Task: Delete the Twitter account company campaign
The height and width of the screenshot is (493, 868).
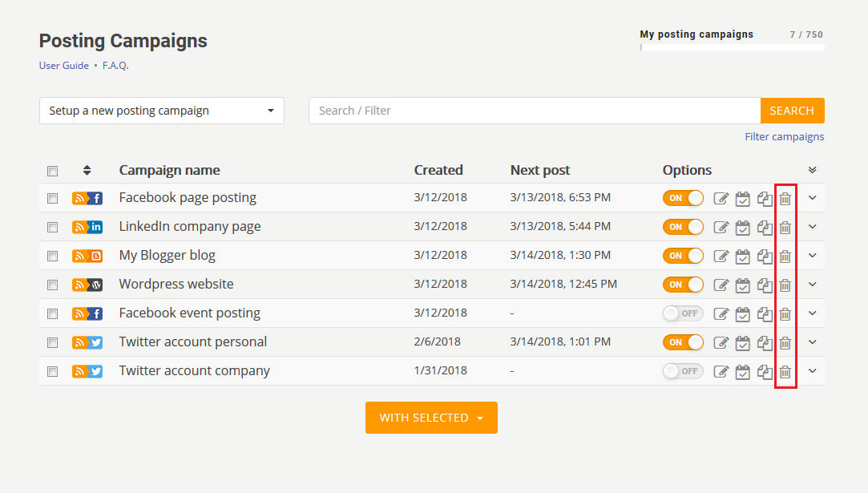Action: [x=785, y=371]
